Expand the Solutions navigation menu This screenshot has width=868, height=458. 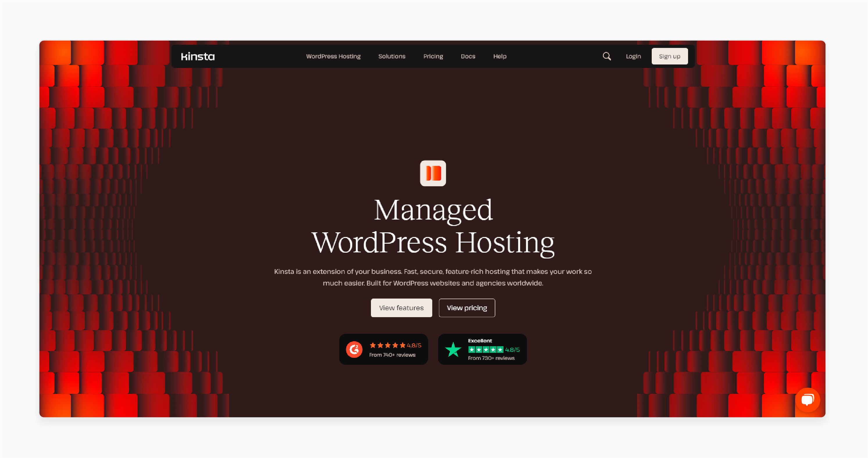pos(392,55)
